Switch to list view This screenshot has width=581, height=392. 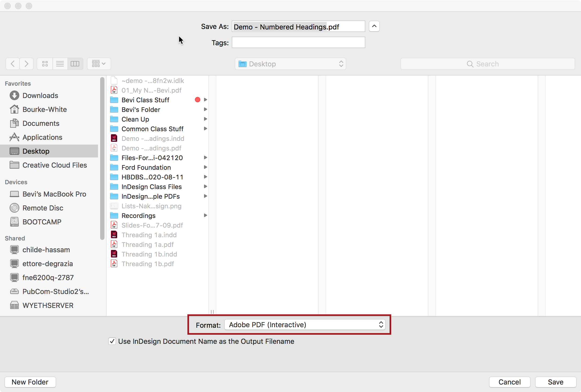[60, 64]
